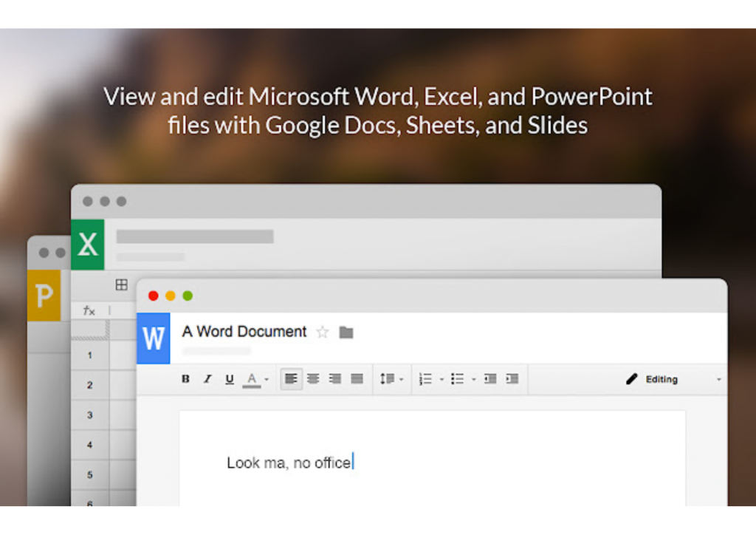
Task: Click the line spacing icon
Action: (387, 378)
